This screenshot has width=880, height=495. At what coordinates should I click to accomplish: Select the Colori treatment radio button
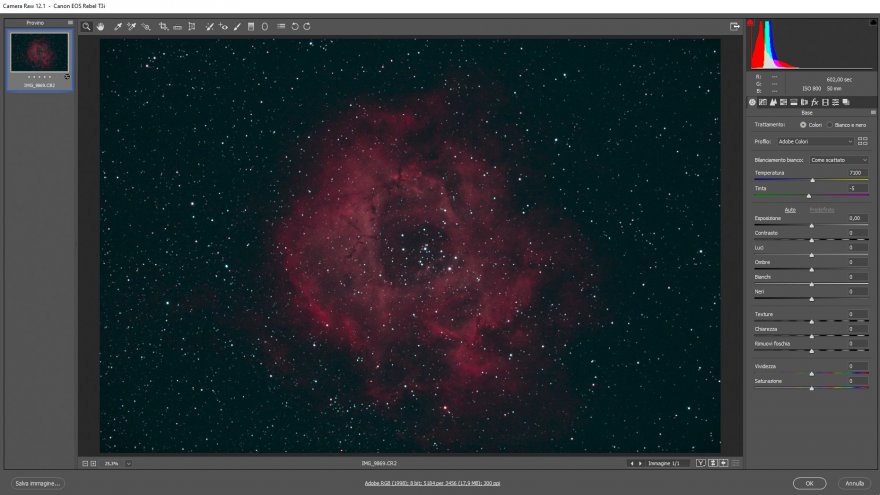point(803,125)
